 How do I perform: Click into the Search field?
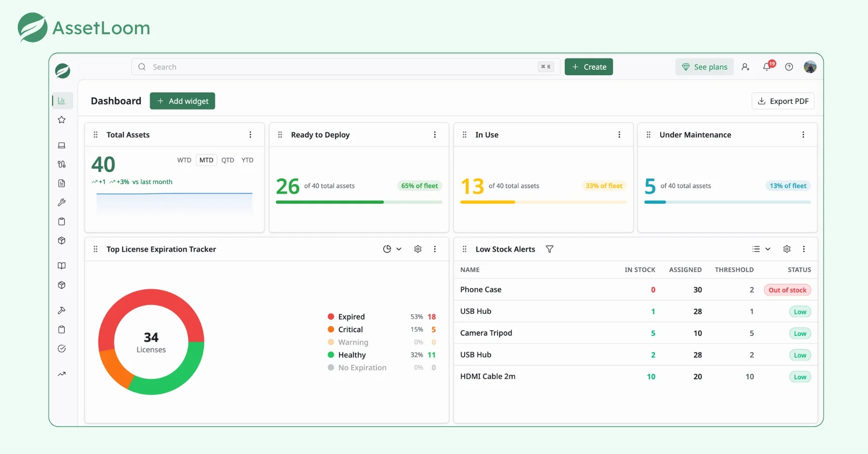tap(346, 67)
